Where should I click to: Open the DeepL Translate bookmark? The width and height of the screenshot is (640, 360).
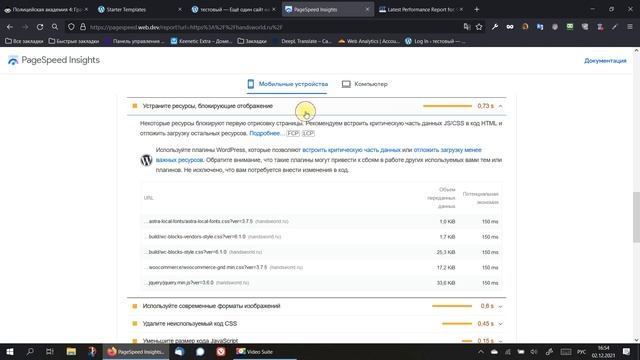pyautogui.click(x=302, y=41)
